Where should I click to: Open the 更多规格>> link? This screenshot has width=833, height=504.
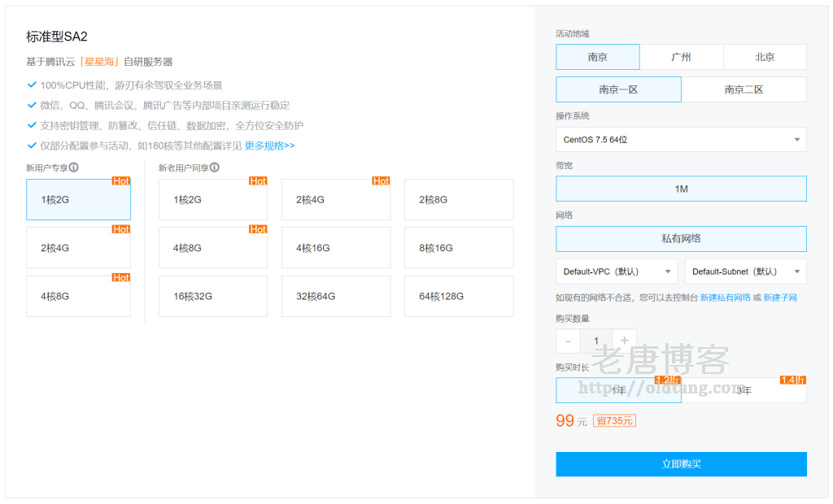(269, 146)
